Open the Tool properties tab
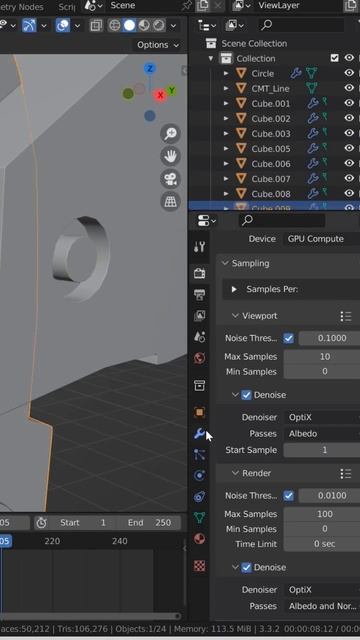This screenshot has height=640, width=360. [x=200, y=247]
